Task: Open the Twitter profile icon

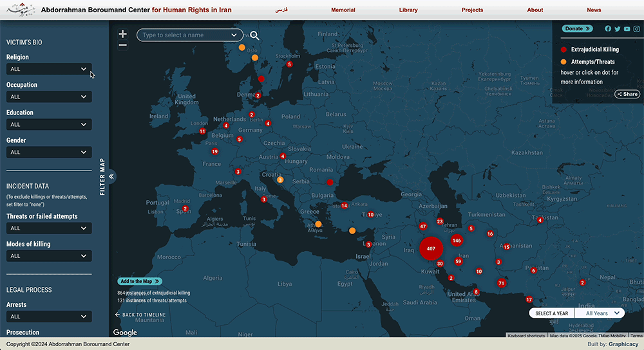Action: point(618,29)
